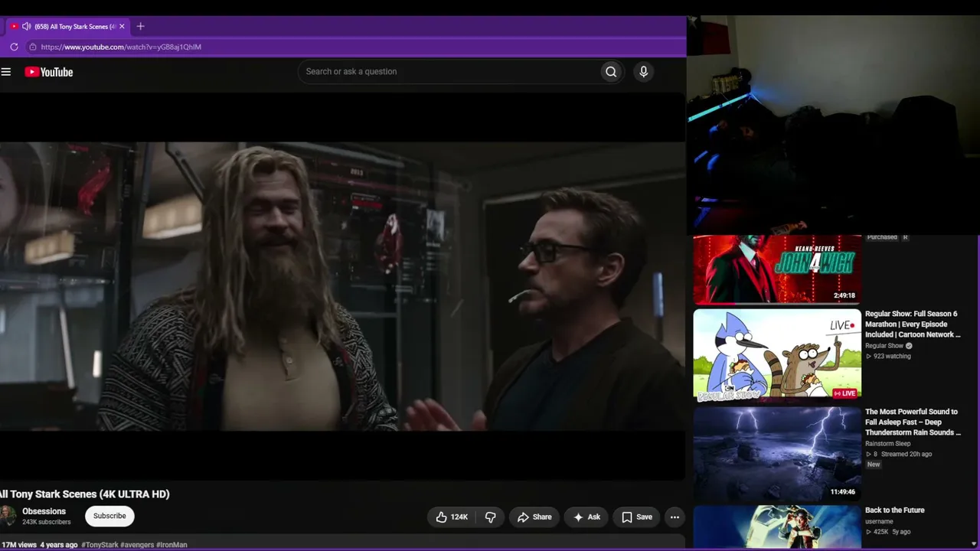Click the Purchased badge beside John Wick
Viewport: 980px width, 551px height.
882,237
